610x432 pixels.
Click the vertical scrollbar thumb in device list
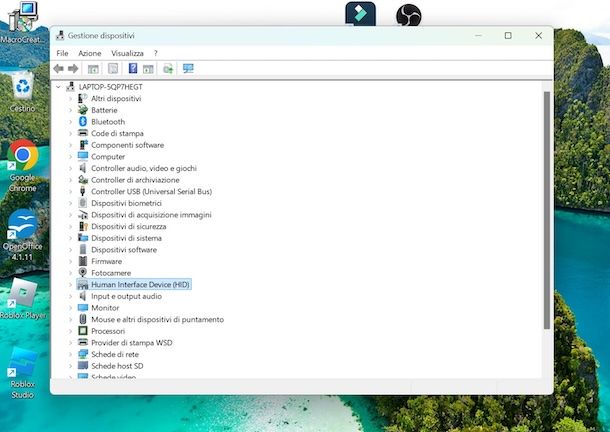coord(547,210)
